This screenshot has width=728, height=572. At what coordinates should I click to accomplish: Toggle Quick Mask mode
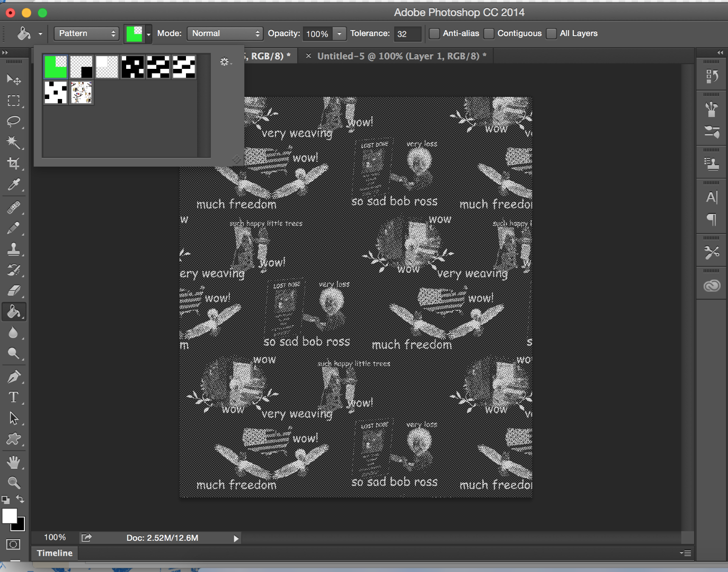pyautogui.click(x=14, y=544)
